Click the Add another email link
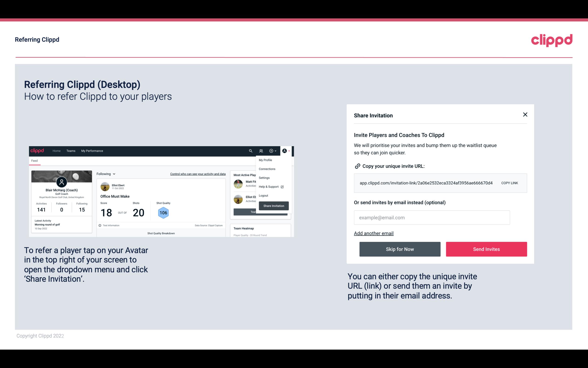Viewport: 588px width, 368px height. (x=374, y=233)
